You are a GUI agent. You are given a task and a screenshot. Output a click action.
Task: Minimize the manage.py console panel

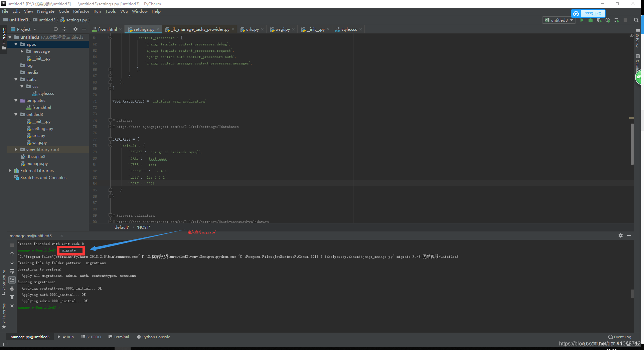click(629, 235)
